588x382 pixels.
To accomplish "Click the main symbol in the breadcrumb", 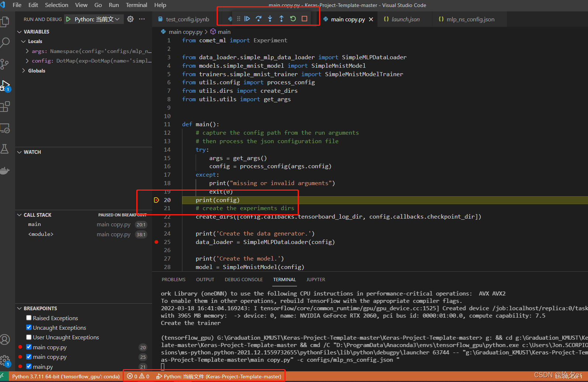I will coord(224,32).
